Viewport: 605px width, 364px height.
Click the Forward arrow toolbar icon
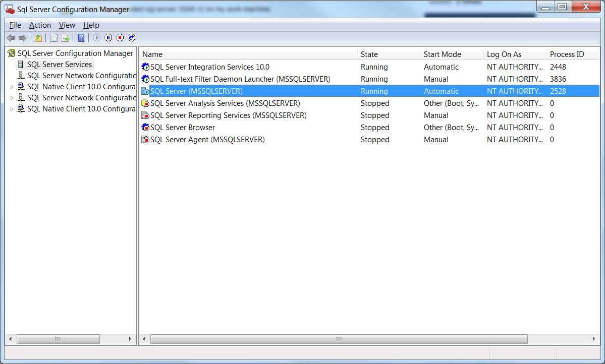click(23, 38)
